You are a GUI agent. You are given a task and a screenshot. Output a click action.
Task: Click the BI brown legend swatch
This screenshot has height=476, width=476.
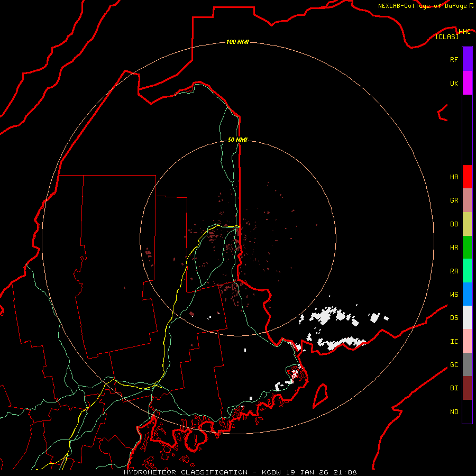pyautogui.click(x=467, y=388)
